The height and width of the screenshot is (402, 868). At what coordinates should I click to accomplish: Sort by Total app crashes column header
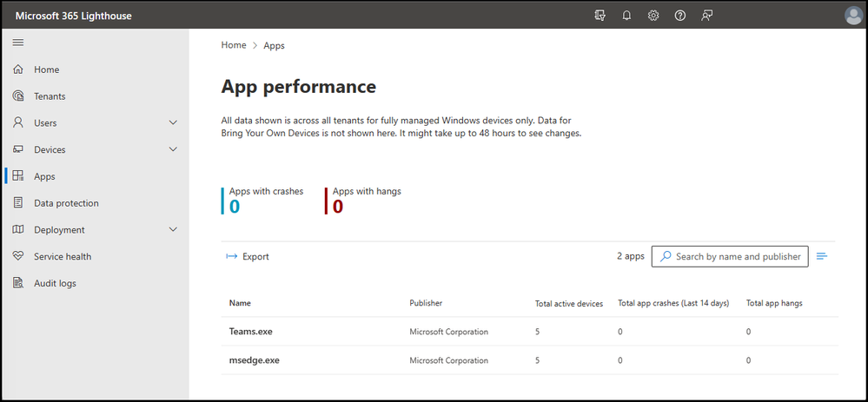(673, 303)
